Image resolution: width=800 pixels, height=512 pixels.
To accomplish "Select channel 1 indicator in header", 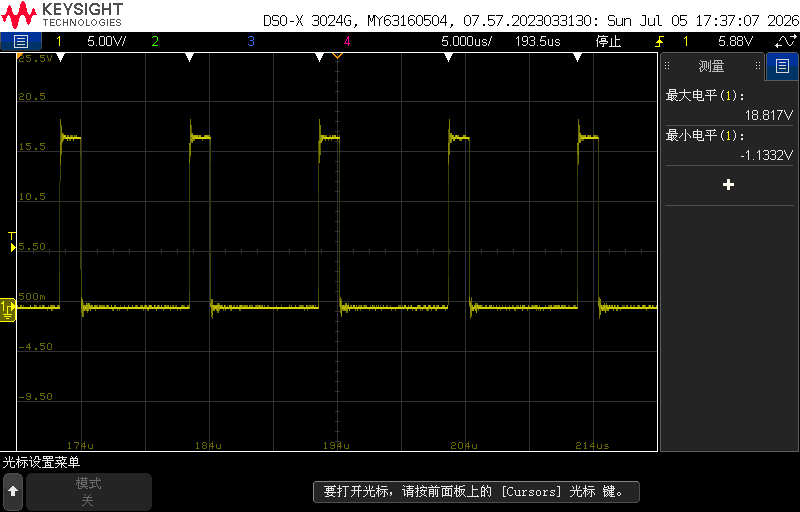I will click(x=59, y=41).
